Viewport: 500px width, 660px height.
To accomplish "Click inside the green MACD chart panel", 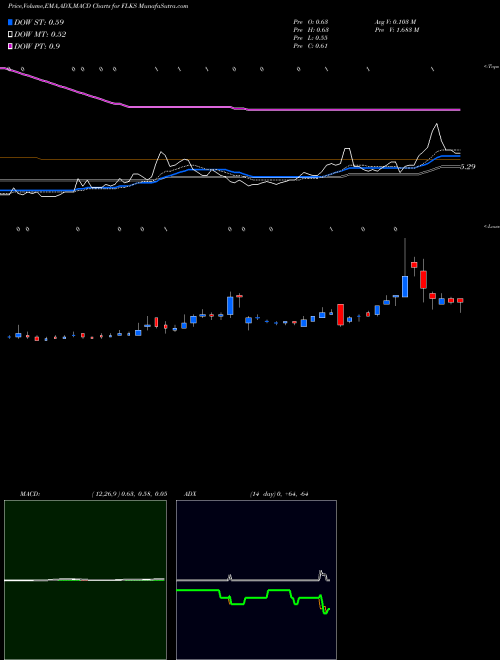I will point(85,580).
